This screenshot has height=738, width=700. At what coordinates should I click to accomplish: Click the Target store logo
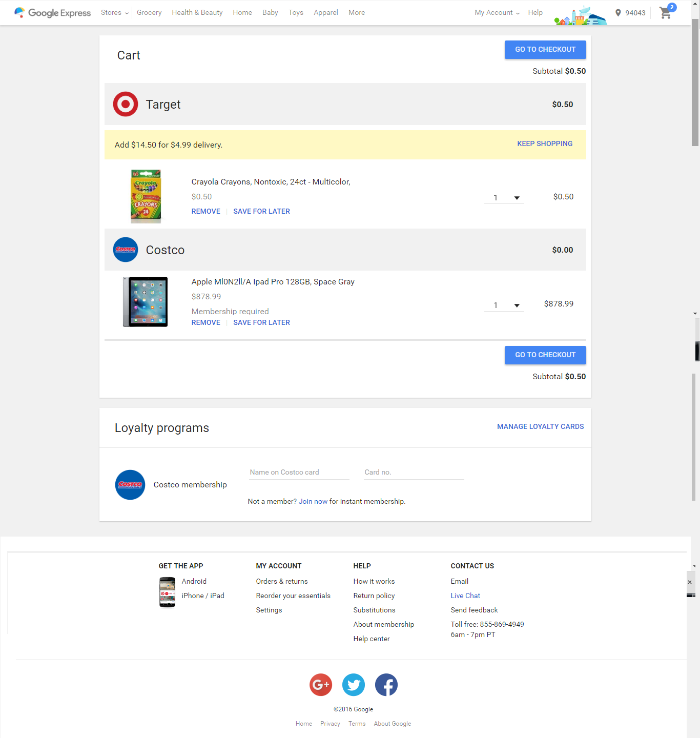tap(126, 104)
